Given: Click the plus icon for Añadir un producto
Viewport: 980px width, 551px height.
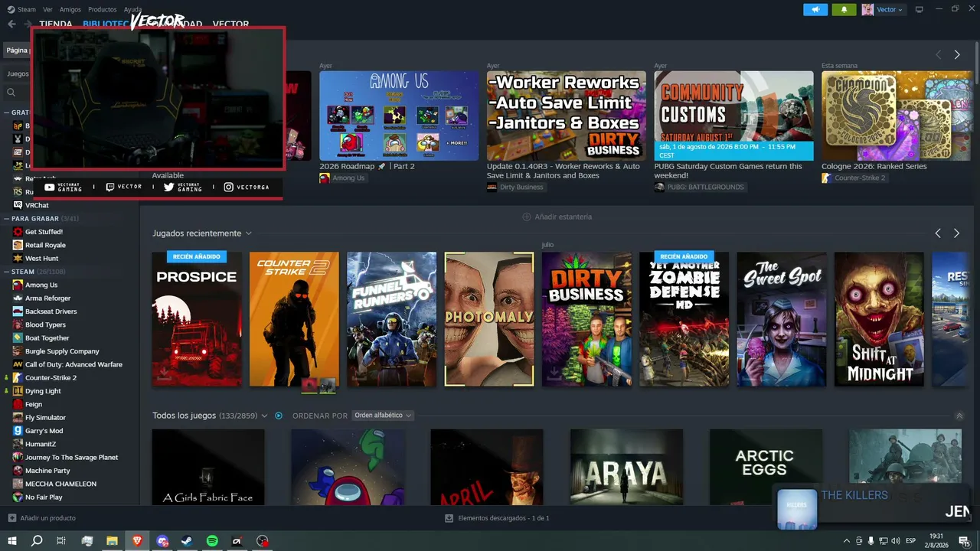Looking at the screenshot, I should point(11,518).
